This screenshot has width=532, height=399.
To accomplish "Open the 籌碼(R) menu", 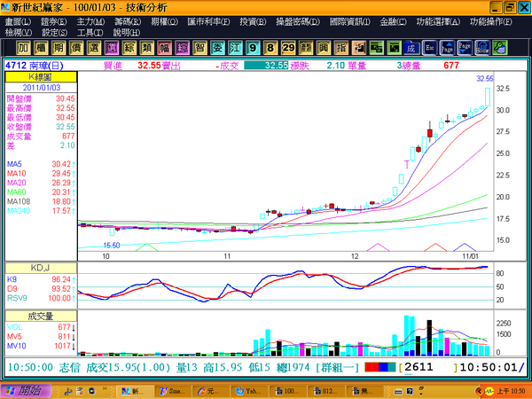I will coord(128,22).
